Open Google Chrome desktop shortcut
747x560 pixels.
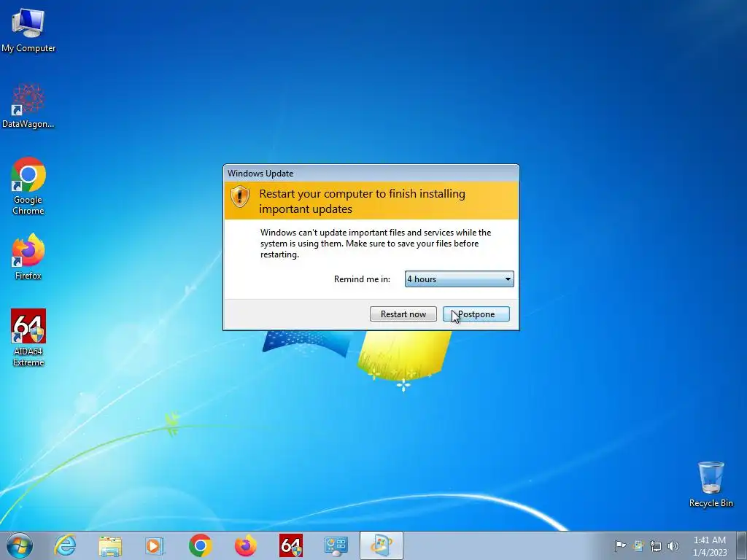(28, 186)
